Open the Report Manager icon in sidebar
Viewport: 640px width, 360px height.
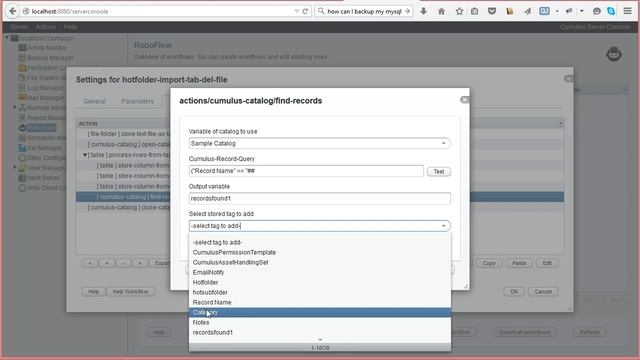pos(22,118)
